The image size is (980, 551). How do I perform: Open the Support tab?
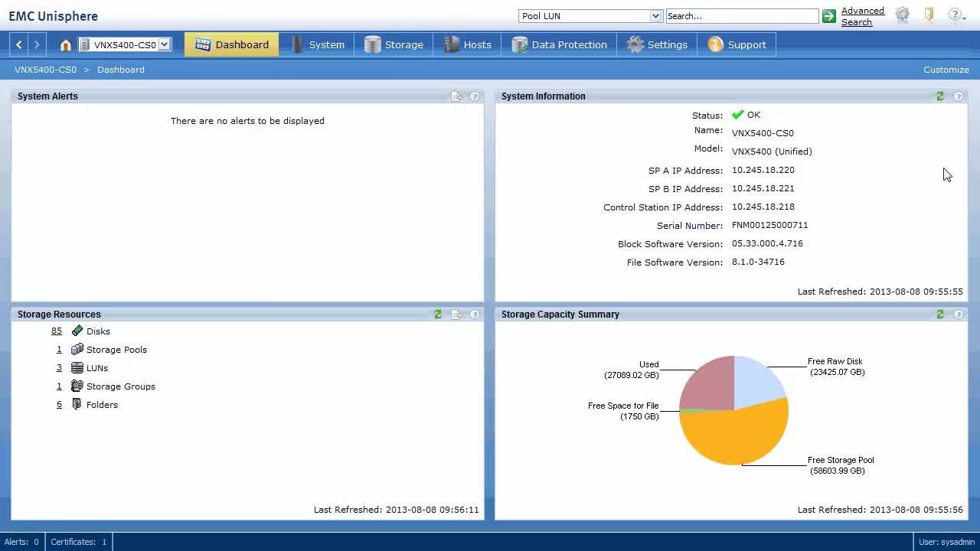click(737, 44)
